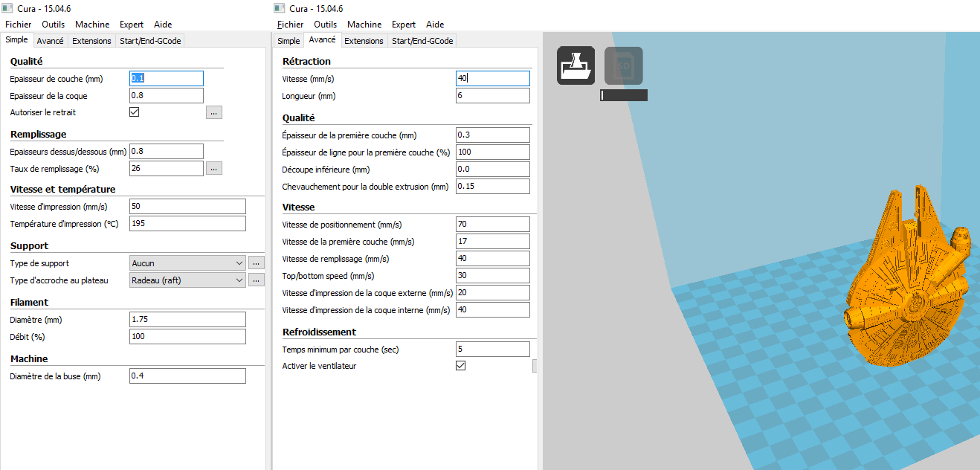Click the Diamètre de la buse field
This screenshot has width=980, height=470.
tap(187, 376)
